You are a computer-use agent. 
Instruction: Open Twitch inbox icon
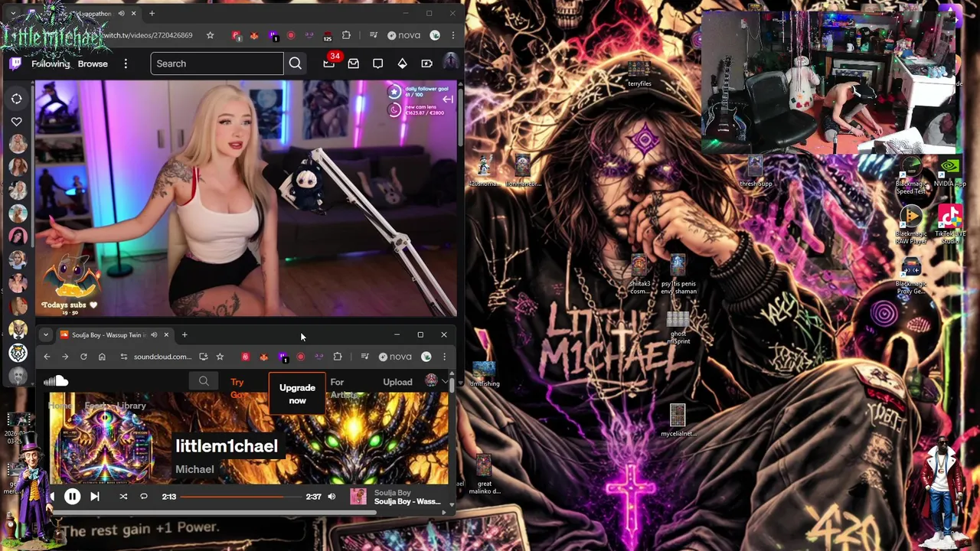354,64
